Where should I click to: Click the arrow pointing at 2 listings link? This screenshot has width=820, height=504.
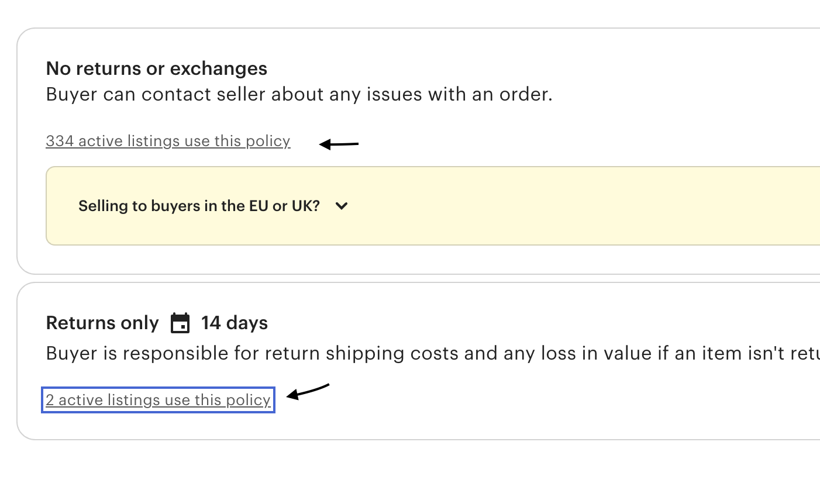click(308, 392)
